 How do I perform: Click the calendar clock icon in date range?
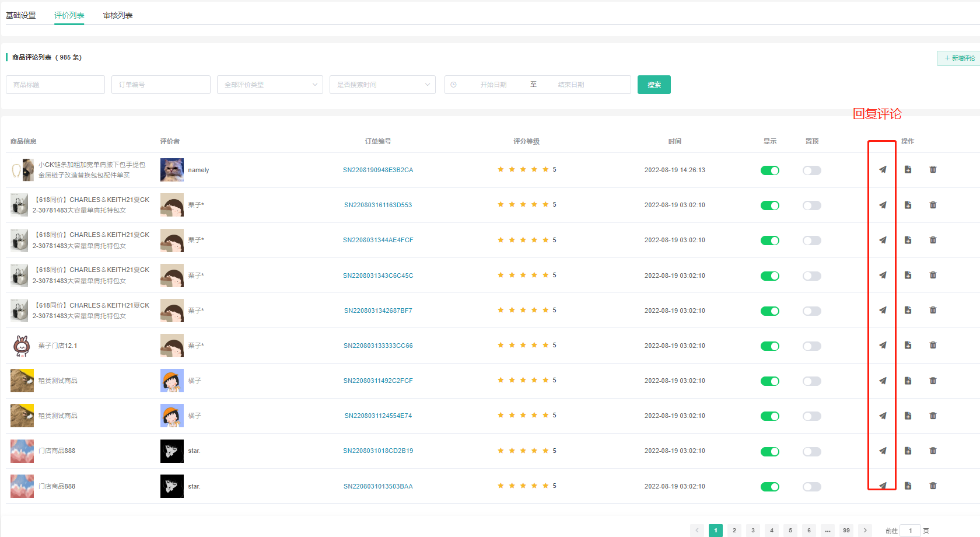pos(453,85)
